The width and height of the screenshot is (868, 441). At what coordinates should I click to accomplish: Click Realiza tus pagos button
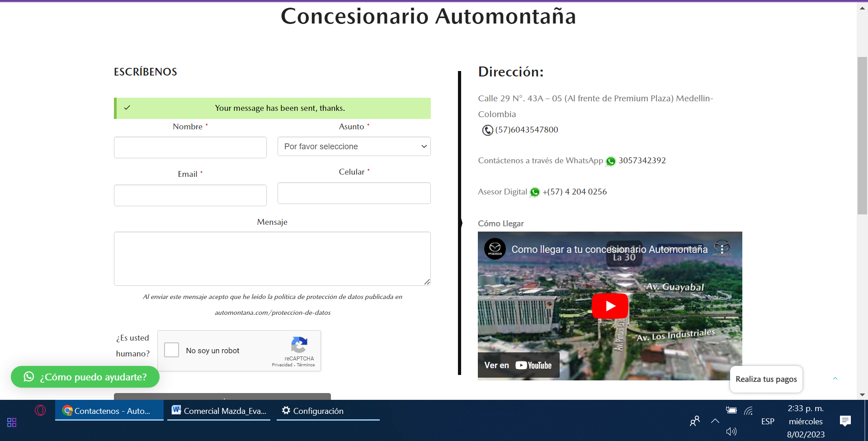766,379
